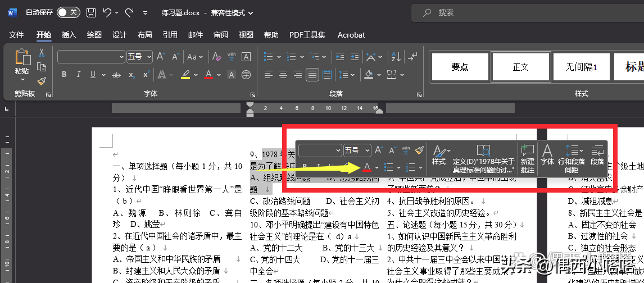
Task: Click the format painter in the floating mini toolbar
Action: (419, 150)
